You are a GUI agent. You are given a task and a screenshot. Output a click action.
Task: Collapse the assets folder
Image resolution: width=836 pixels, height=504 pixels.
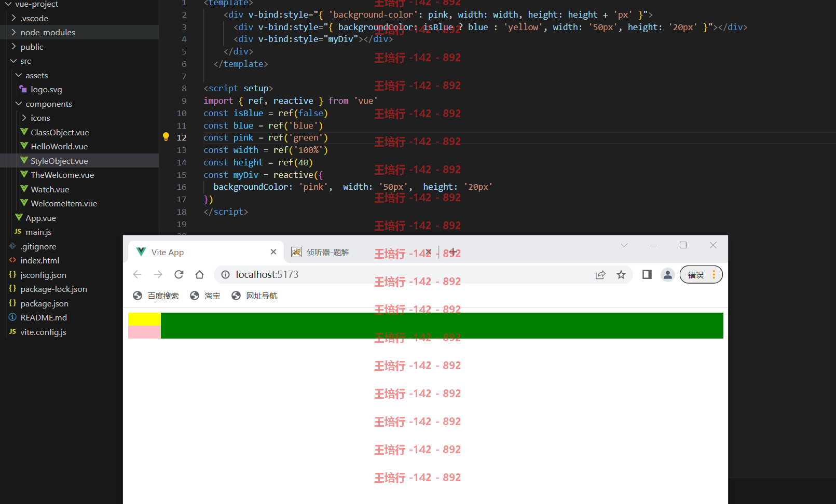(x=19, y=75)
